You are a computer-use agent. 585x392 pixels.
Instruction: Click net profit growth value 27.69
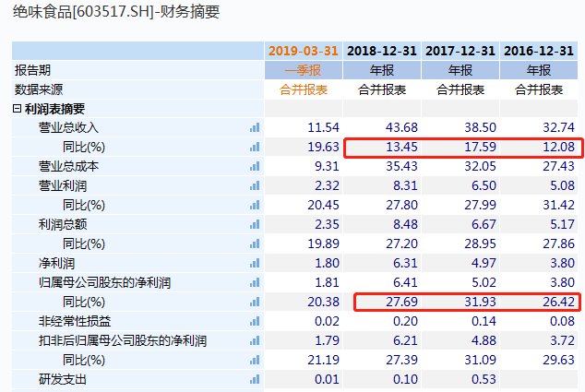coord(401,303)
